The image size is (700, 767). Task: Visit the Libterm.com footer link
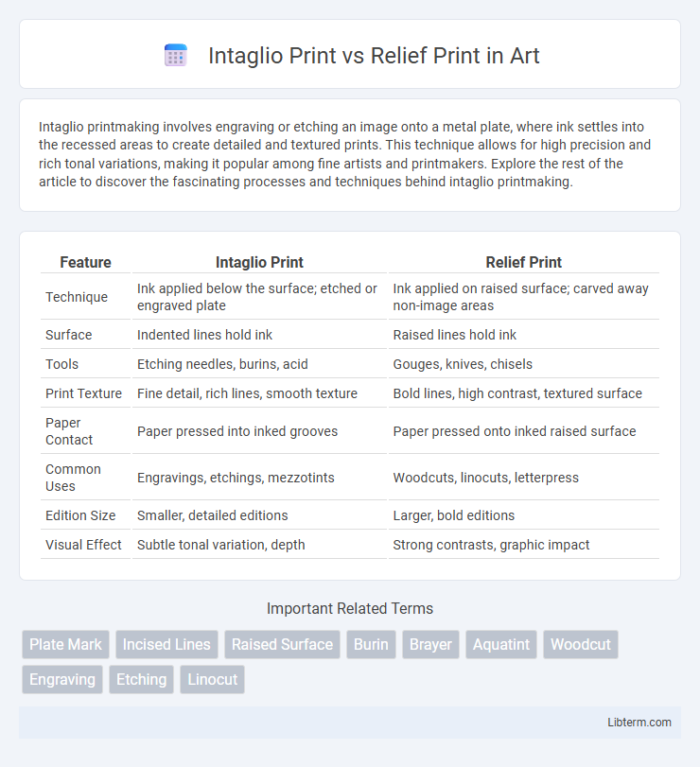pos(639,722)
